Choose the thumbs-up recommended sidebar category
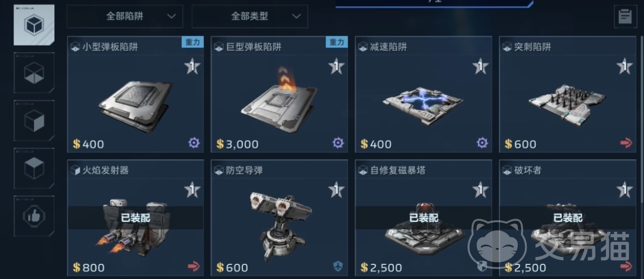Viewport: 644px width, 279px height. (34, 216)
